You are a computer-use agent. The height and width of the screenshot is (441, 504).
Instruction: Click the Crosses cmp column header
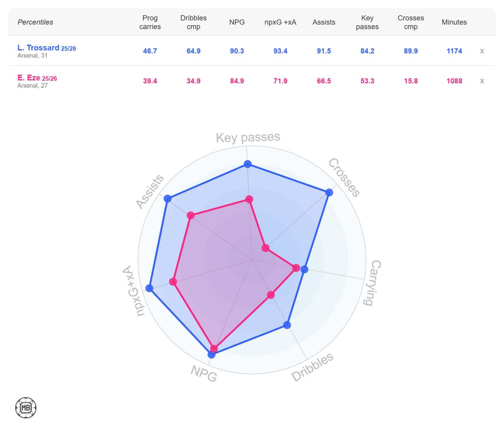[411, 22]
